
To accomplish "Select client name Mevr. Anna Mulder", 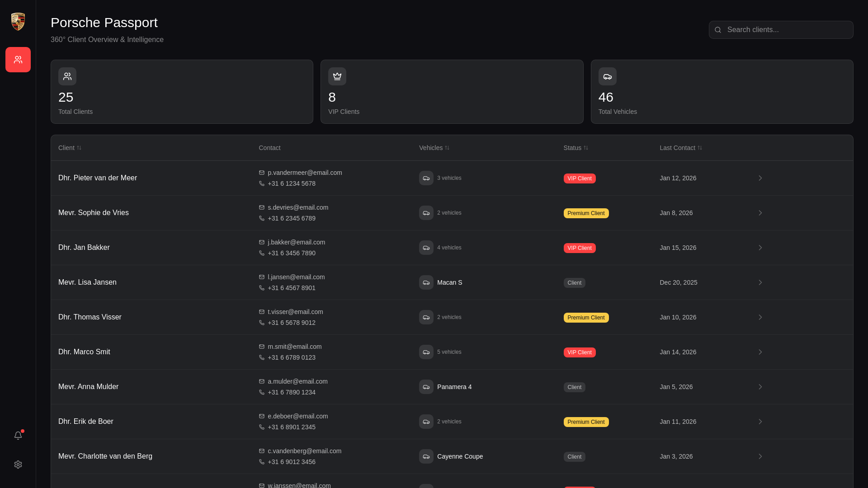I will (x=89, y=387).
